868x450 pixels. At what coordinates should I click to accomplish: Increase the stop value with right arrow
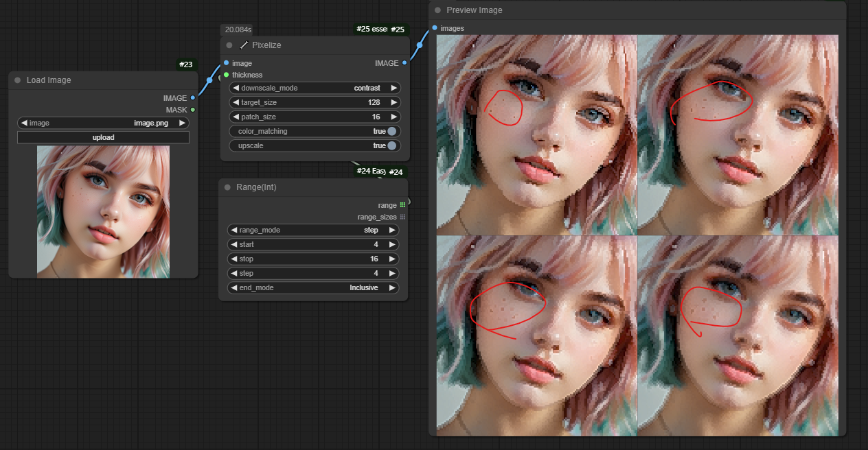coord(392,259)
